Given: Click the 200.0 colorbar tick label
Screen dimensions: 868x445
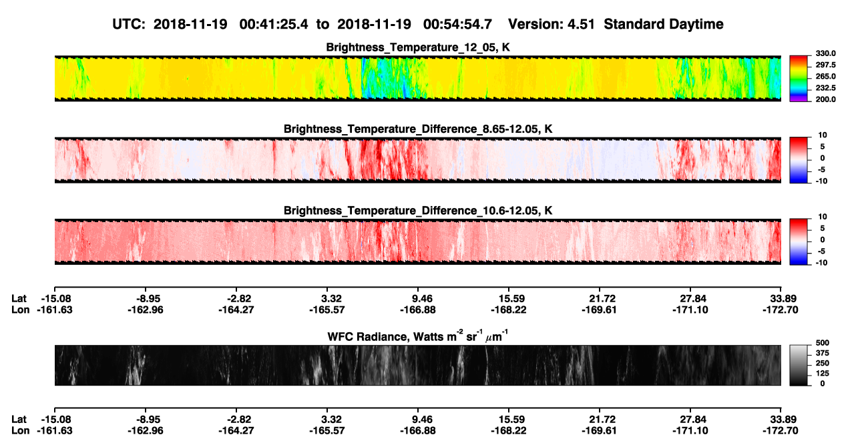Looking at the screenshot, I should click(x=825, y=99).
